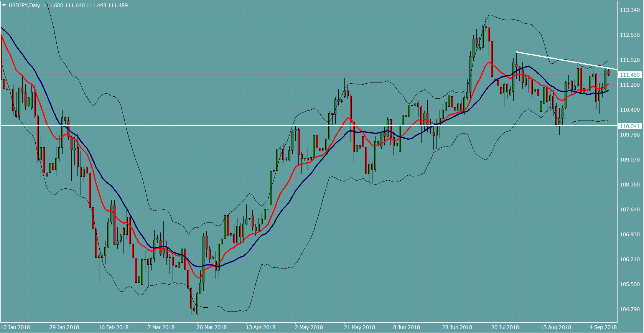Click the 113.340 price axis label
Image resolution: width=644 pixels, height=333 pixels.
click(629, 10)
